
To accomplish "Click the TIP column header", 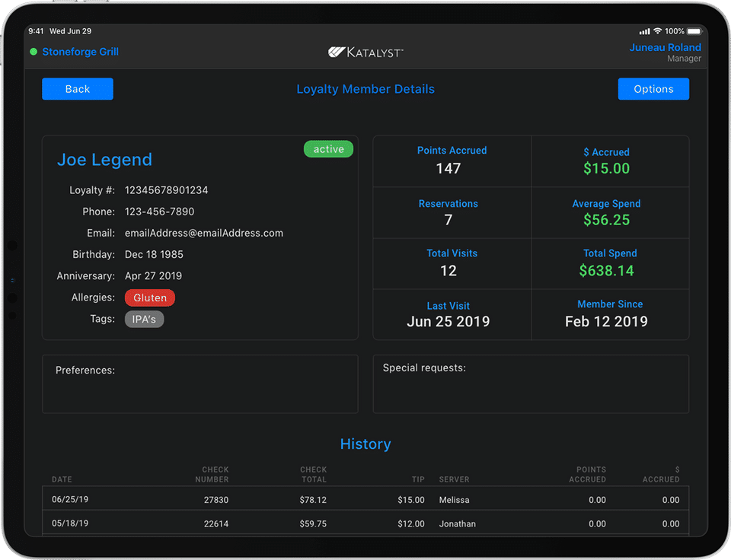I will tap(418, 479).
